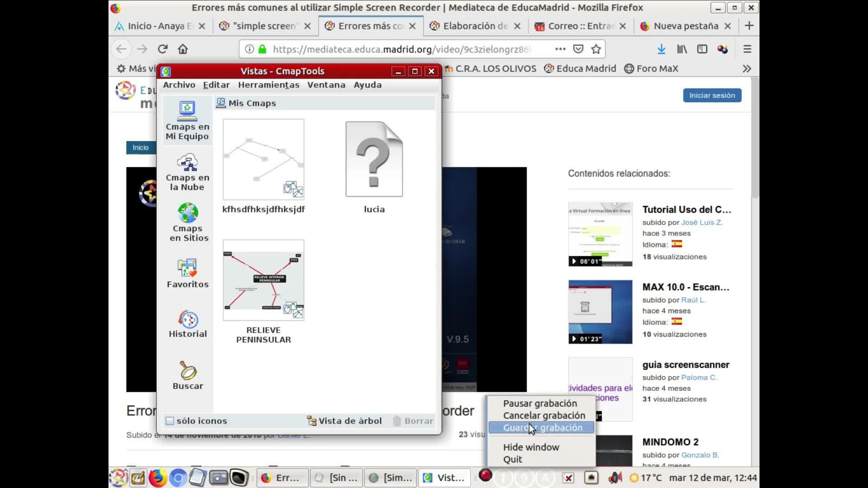Open José Luis Z. uploader link

click(x=702, y=222)
